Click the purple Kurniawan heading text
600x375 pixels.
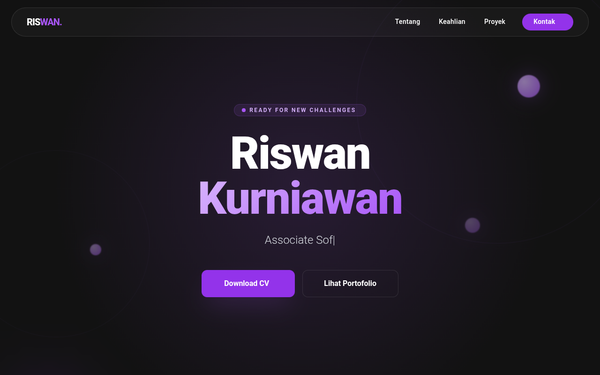pyautogui.click(x=300, y=198)
